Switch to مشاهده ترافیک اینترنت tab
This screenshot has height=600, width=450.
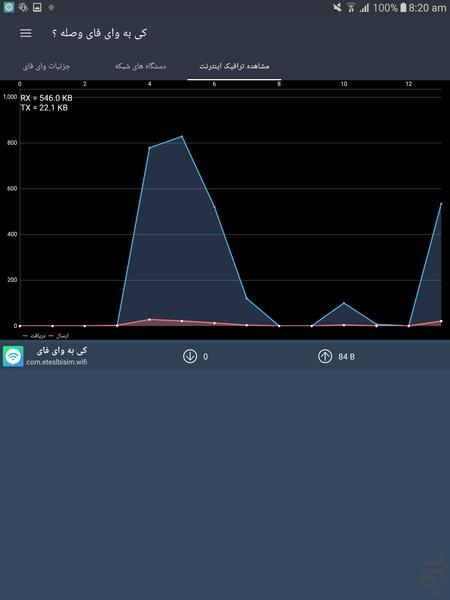pos(234,66)
